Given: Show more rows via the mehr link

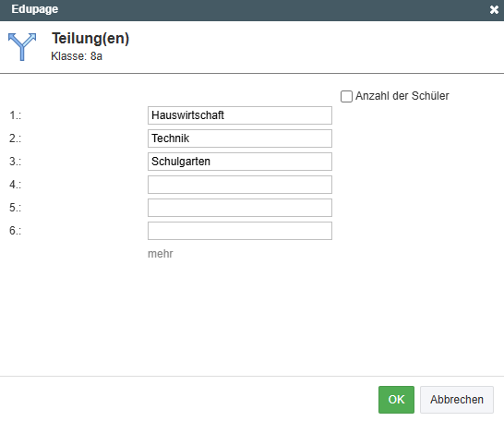Looking at the screenshot, I should click(160, 254).
